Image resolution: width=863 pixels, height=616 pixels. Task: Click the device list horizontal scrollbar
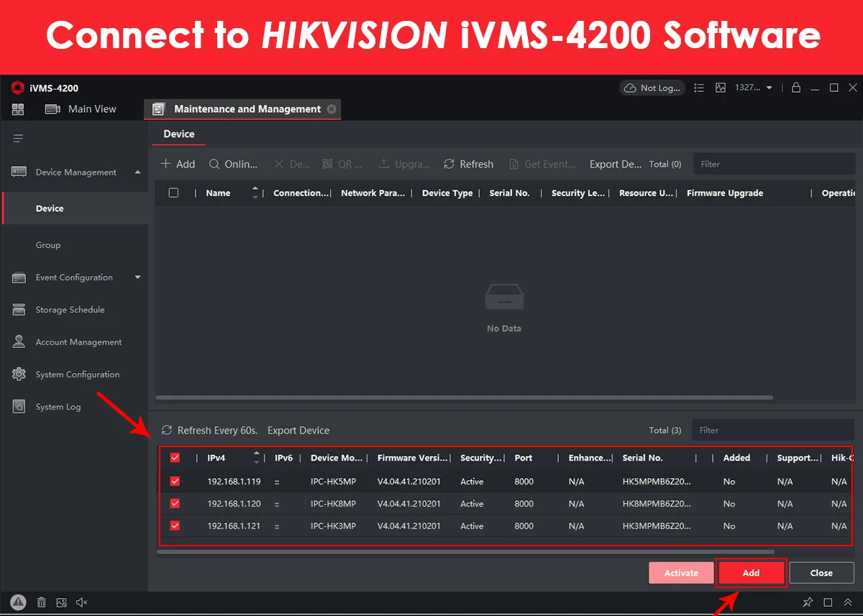point(465,397)
